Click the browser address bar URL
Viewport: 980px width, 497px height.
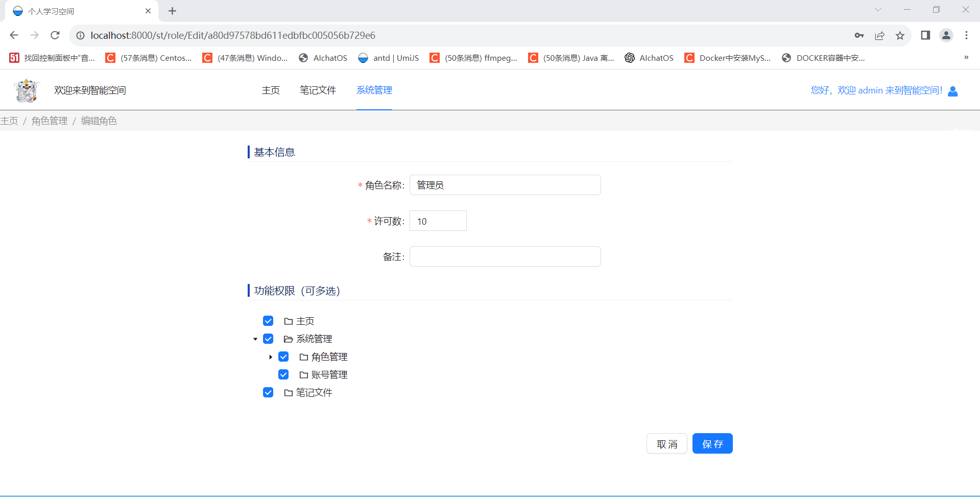(x=233, y=35)
